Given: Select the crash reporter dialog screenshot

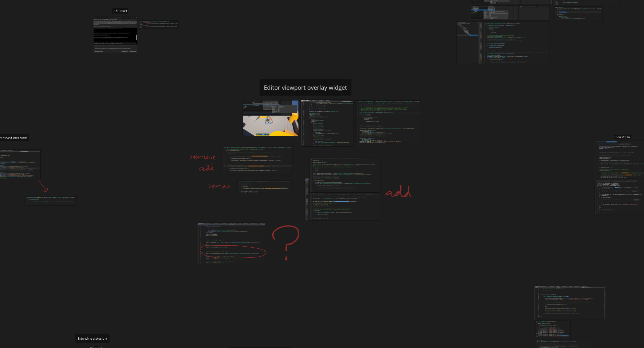Looking at the screenshot, I should click(x=115, y=35).
